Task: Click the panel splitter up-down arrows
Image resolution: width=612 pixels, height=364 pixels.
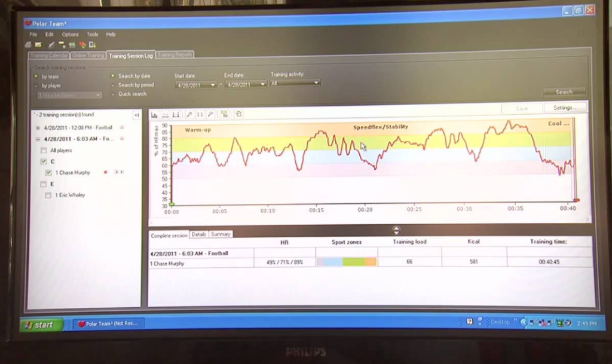Action: click(396, 230)
